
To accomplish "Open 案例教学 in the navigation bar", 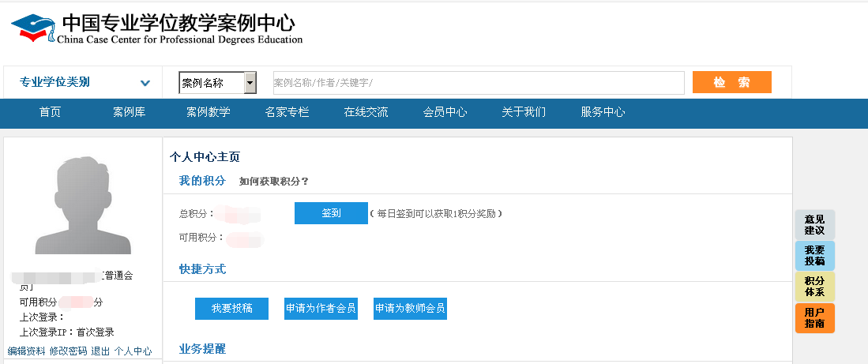I will point(208,112).
